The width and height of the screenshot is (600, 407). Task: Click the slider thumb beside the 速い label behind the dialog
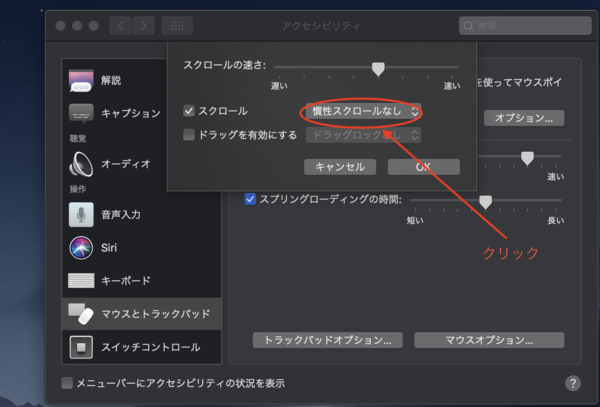click(x=527, y=158)
